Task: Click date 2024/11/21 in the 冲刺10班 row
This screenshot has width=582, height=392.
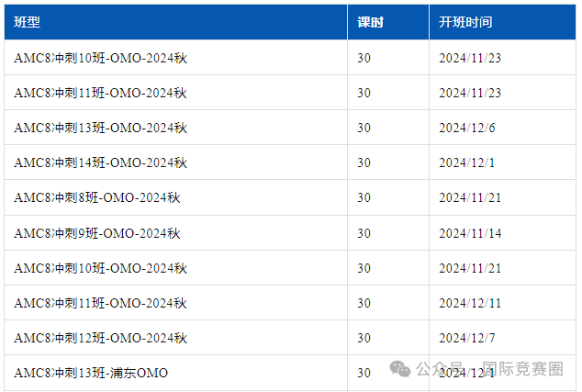Action: coord(470,268)
